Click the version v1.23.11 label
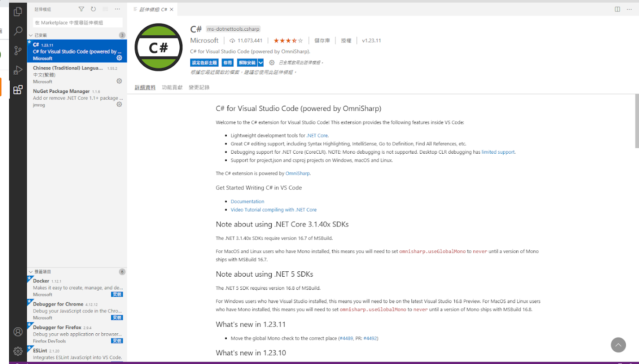 pos(371,40)
